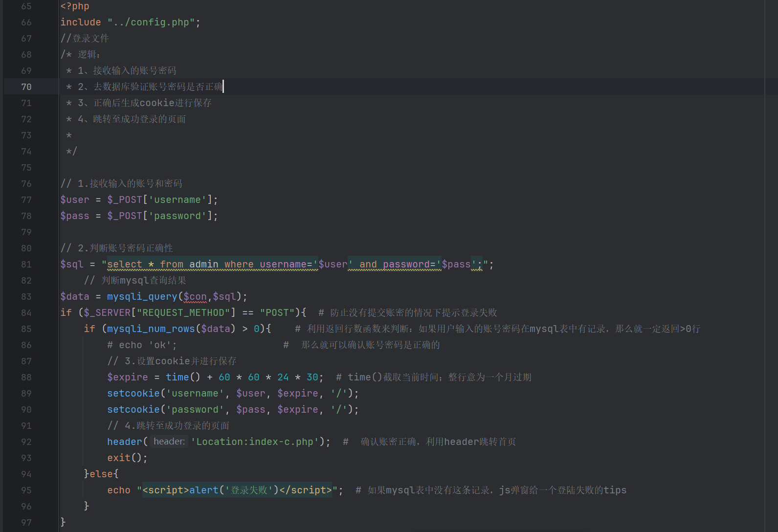Click the $user variable on line 77
Screen dimensions: 778x532
point(75,199)
